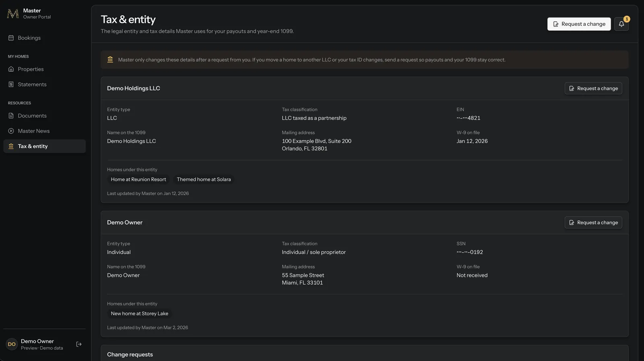Click LLC taxed as a partnership text

(314, 118)
